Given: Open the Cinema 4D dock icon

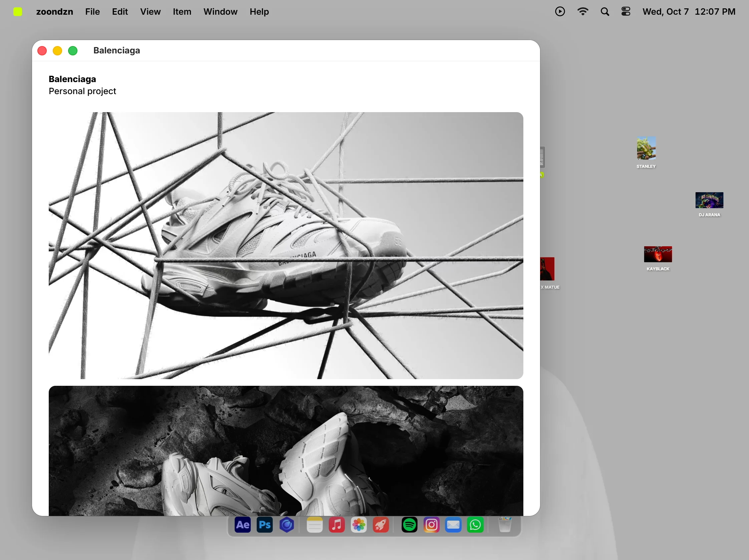Looking at the screenshot, I should (286, 525).
